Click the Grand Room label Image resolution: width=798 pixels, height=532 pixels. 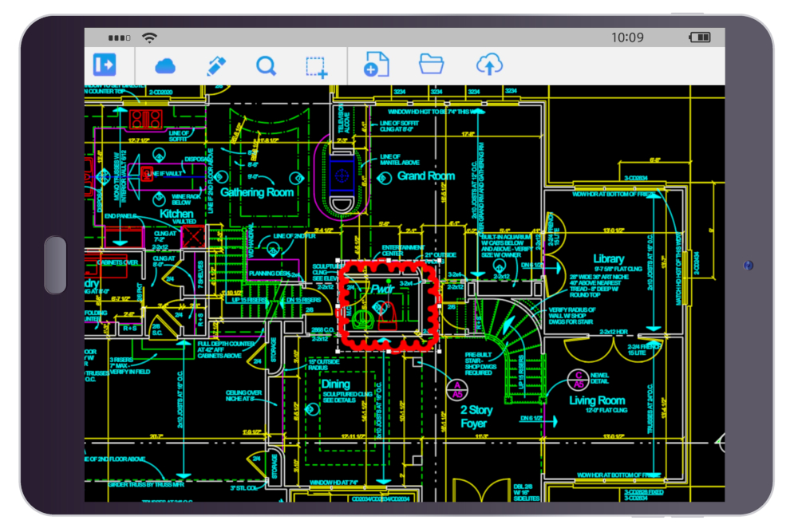pyautogui.click(x=426, y=176)
